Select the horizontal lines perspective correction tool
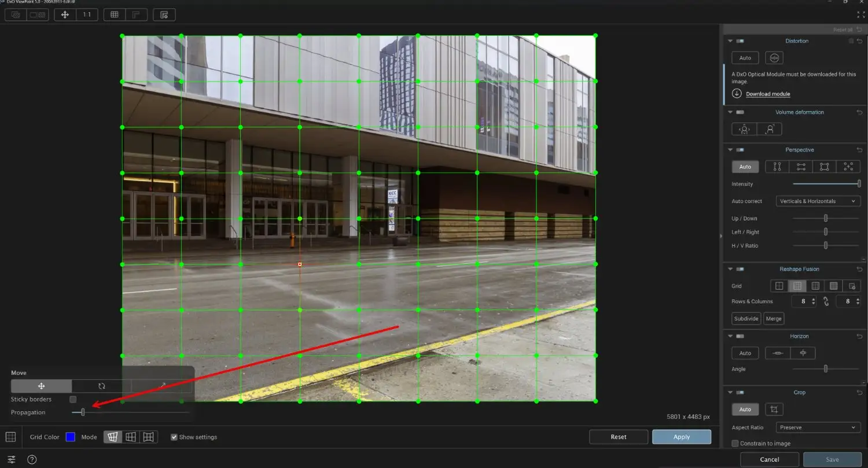 tap(800, 167)
